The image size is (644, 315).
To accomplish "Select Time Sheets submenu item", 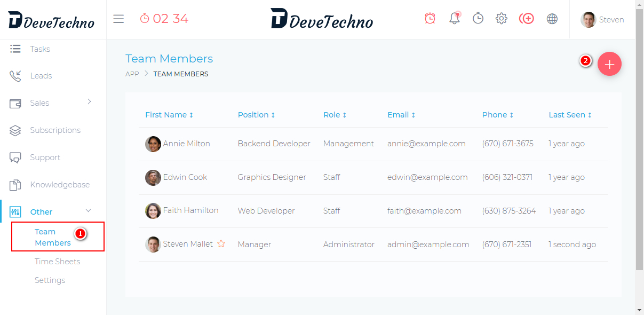I will click(x=58, y=262).
